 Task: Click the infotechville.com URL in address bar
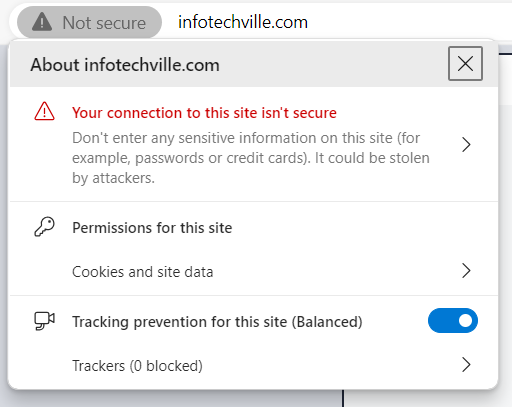[x=243, y=22]
